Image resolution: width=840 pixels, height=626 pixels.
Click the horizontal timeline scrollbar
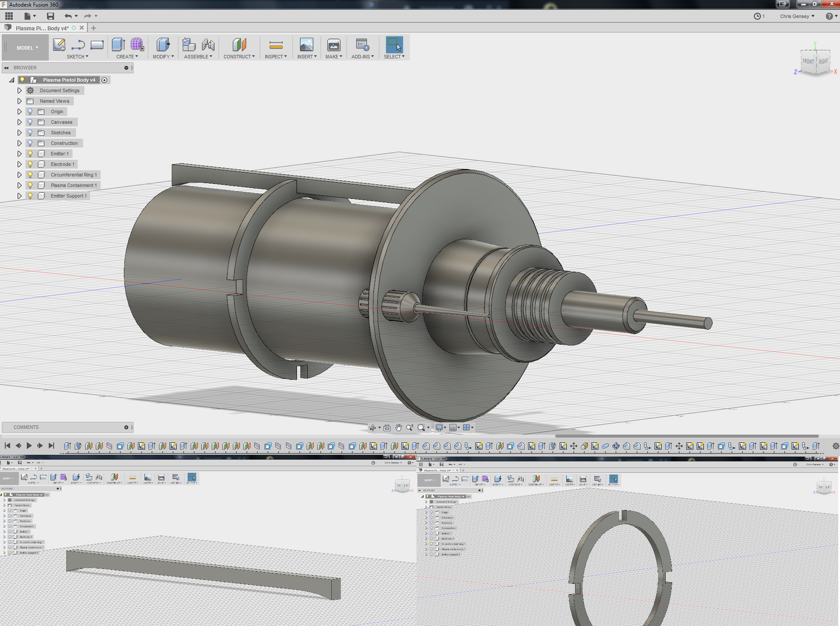[x=686, y=436]
